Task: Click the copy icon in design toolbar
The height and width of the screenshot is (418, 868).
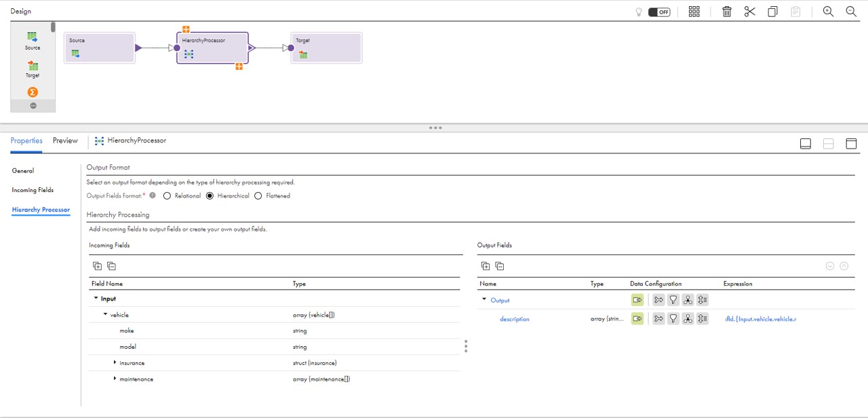Action: [772, 12]
